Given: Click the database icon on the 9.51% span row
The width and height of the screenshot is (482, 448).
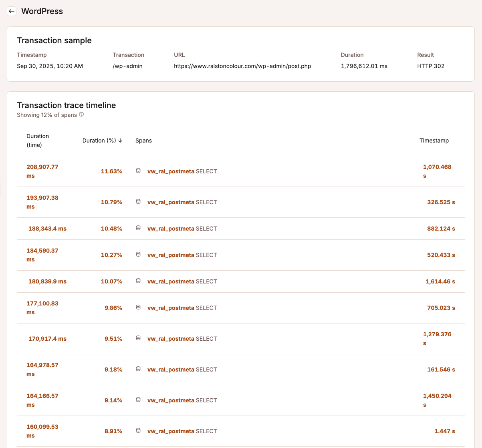Looking at the screenshot, I should (138, 338).
